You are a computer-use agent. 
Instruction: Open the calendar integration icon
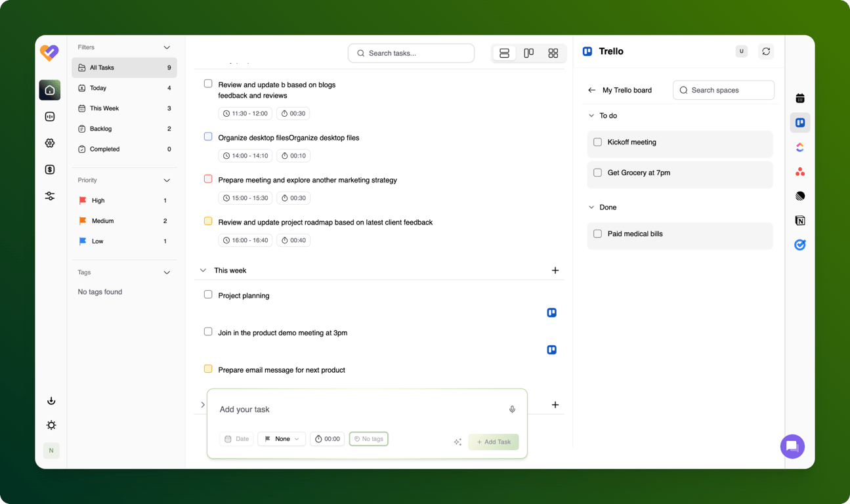[x=800, y=98]
